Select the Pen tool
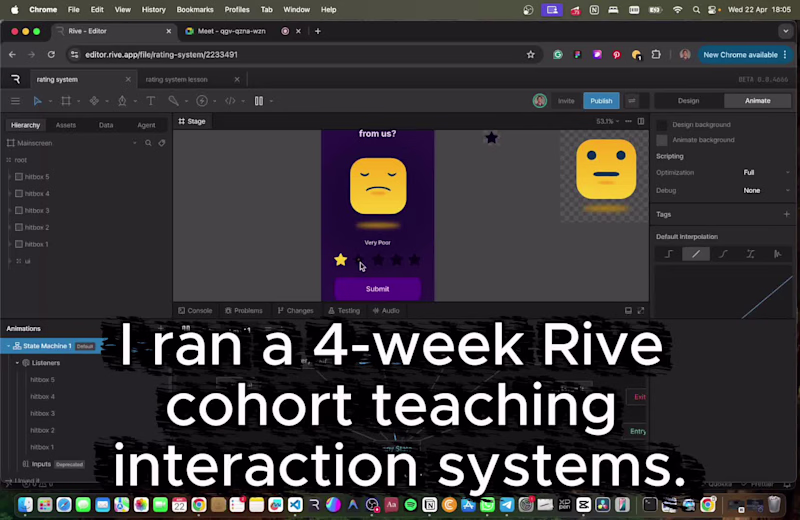Screen dimensions: 800x520 [122, 101]
